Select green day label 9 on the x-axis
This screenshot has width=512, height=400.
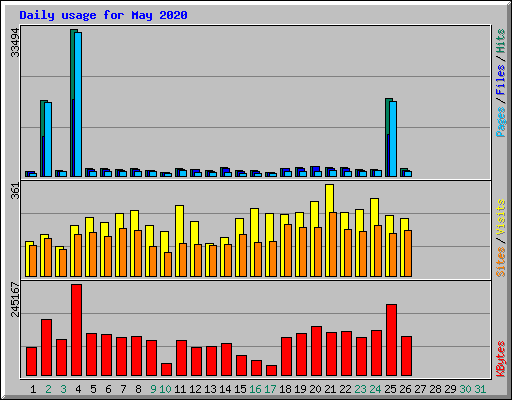[x=153, y=389]
